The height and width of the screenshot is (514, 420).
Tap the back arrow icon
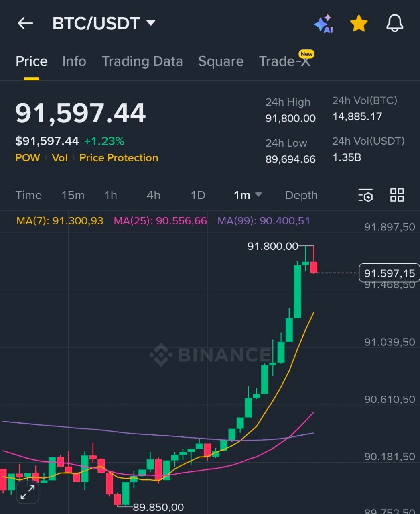click(x=25, y=23)
